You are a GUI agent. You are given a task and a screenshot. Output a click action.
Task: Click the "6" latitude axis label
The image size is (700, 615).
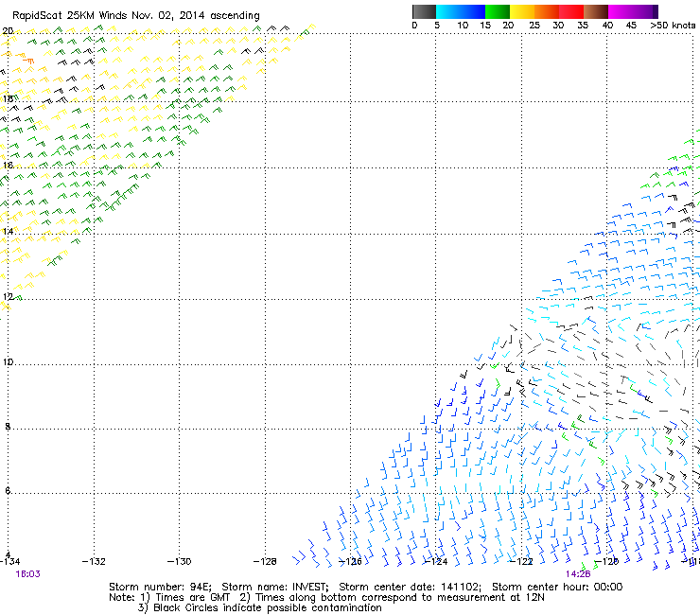[x=8, y=491]
